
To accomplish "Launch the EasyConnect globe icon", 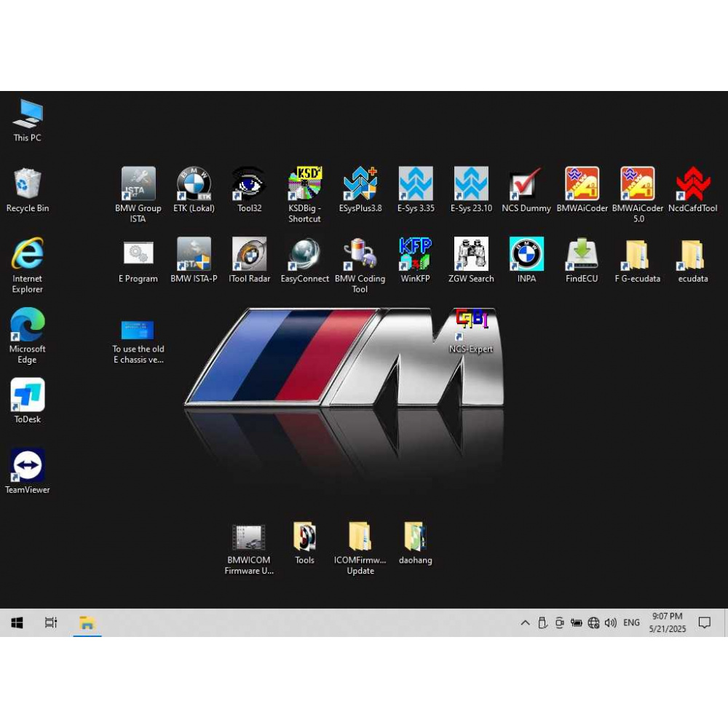I will pos(304,261).
